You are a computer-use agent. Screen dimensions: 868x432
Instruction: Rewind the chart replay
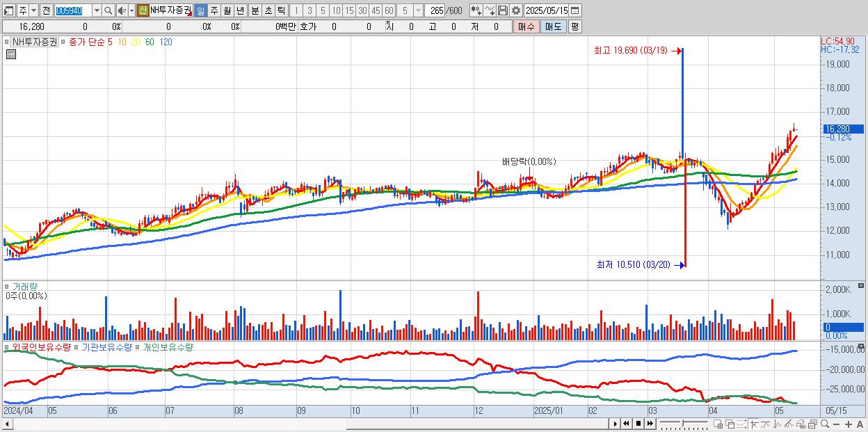[626, 424]
